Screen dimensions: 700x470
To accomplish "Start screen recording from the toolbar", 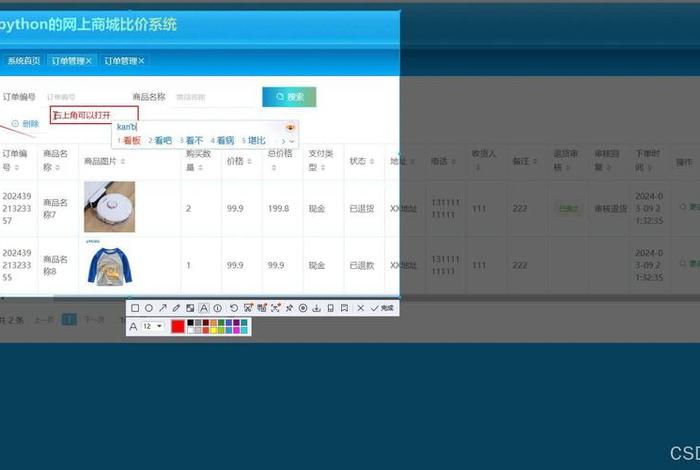I will (x=303, y=308).
